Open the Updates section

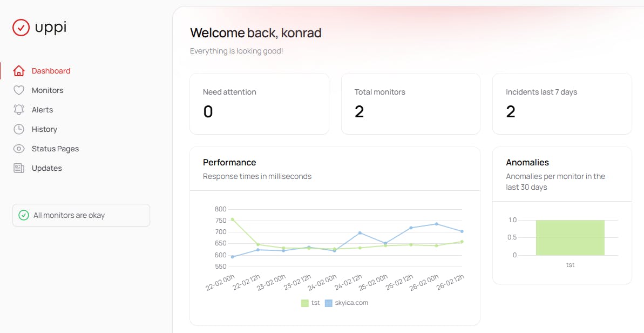tap(47, 168)
